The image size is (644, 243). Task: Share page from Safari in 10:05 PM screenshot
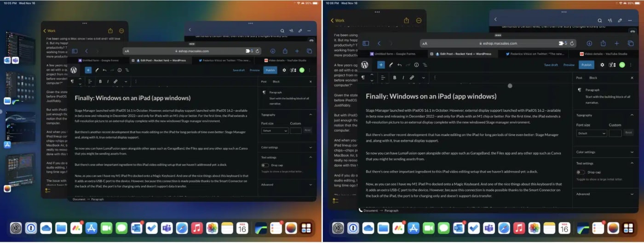tap(285, 51)
